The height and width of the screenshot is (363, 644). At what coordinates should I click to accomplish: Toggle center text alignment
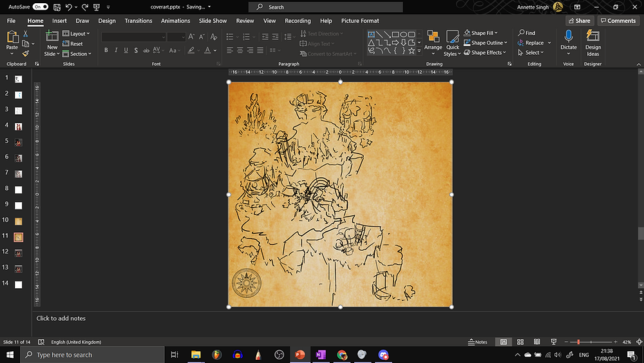click(240, 50)
